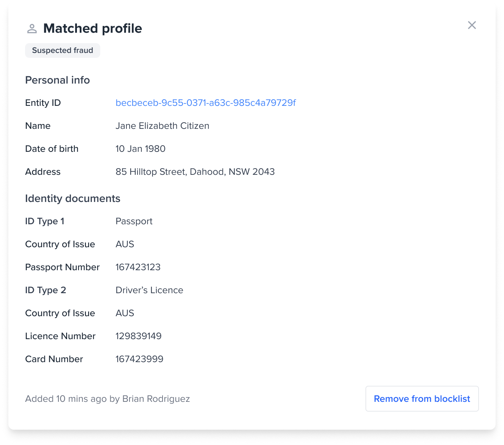Viewport: 504px width, 445px height.
Task: Select the name Jane Elizabeth Citizen
Action: 162,126
